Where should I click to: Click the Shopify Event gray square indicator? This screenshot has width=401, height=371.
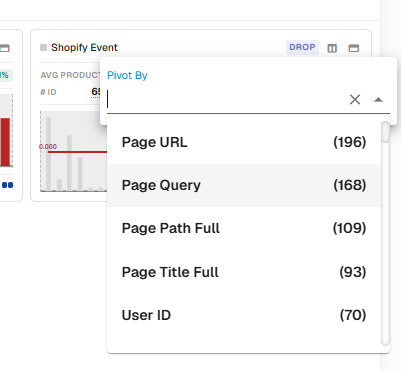pyautogui.click(x=43, y=48)
